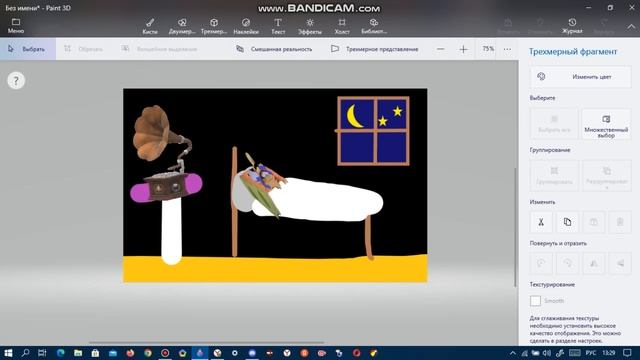The height and width of the screenshot is (360, 640).
Task: Click the Выбрать все select all button
Action: coord(554,124)
